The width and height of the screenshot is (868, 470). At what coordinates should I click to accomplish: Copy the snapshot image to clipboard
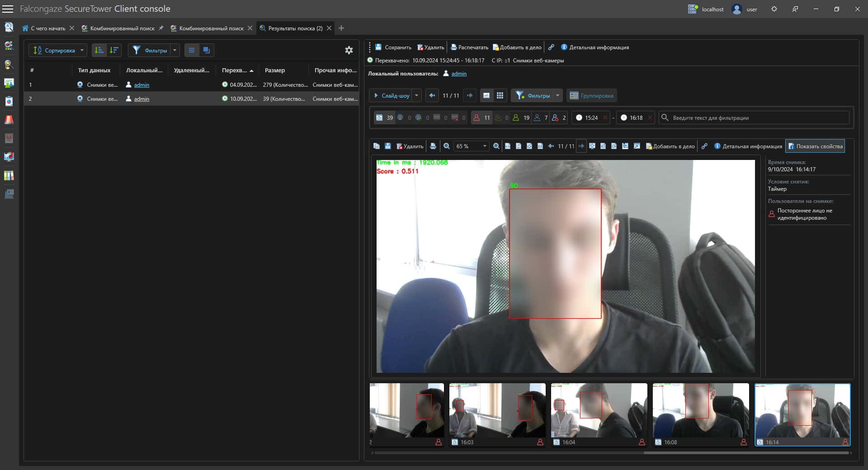377,146
